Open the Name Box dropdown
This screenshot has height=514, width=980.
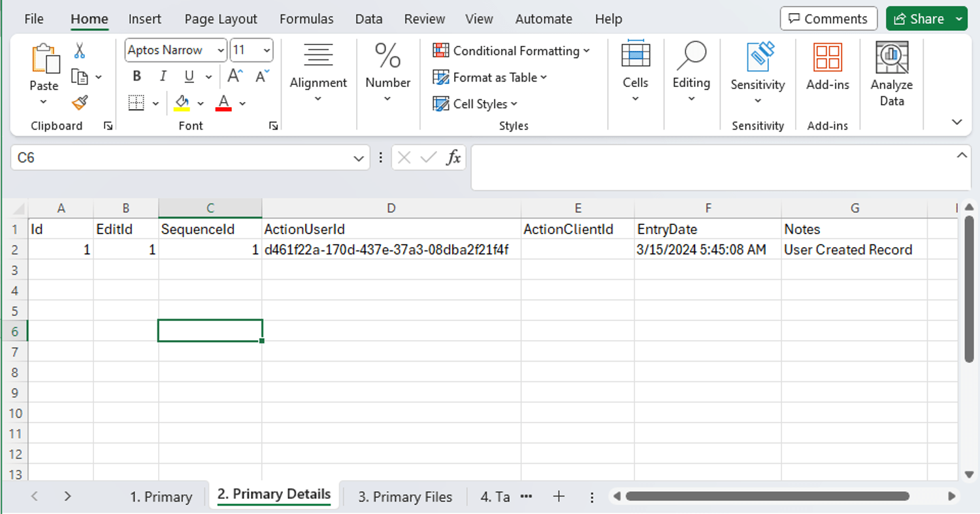tap(358, 158)
